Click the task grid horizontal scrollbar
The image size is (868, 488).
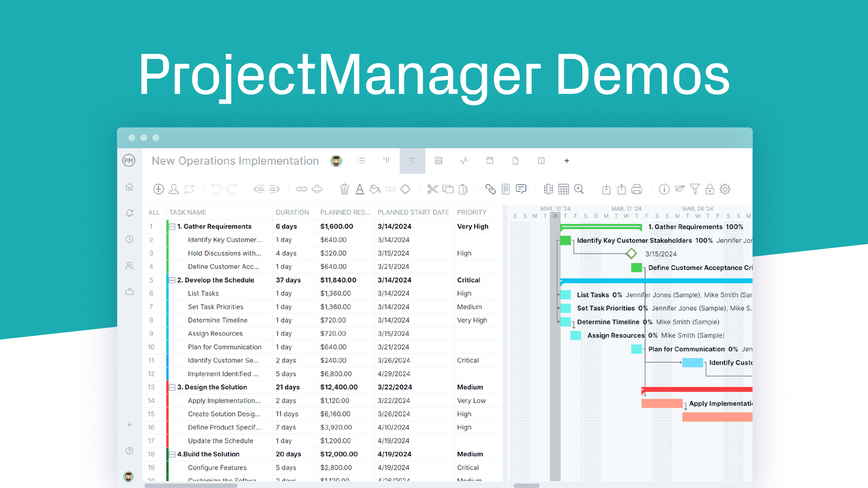pyautogui.click(x=191, y=485)
